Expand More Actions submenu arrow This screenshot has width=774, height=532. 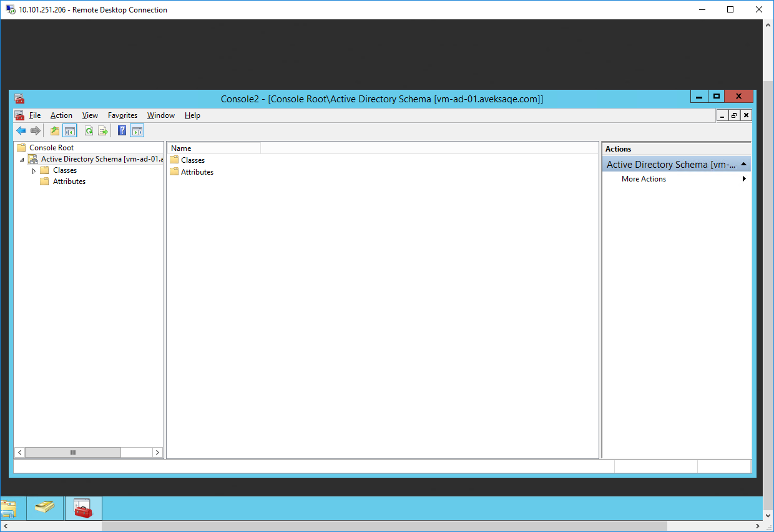[x=744, y=179]
